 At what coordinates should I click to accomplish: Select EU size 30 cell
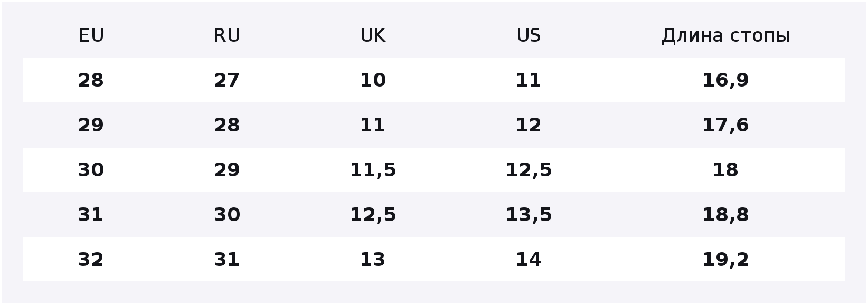pyautogui.click(x=91, y=170)
